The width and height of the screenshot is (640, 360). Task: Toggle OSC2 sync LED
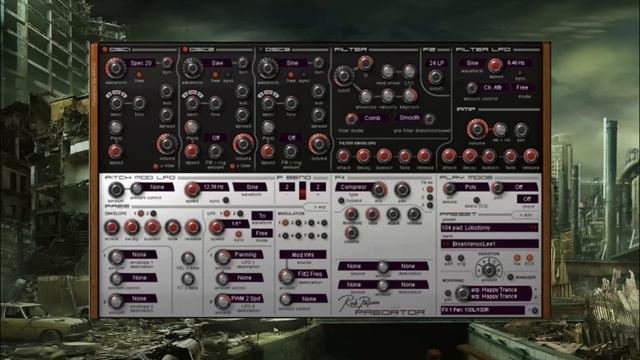228,75
